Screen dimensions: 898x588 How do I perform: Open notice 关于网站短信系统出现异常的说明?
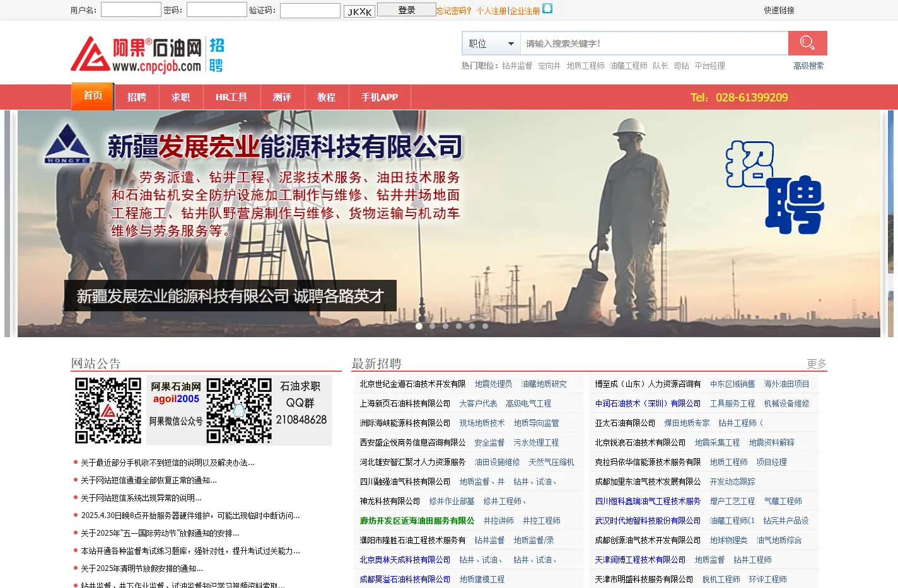point(141,498)
